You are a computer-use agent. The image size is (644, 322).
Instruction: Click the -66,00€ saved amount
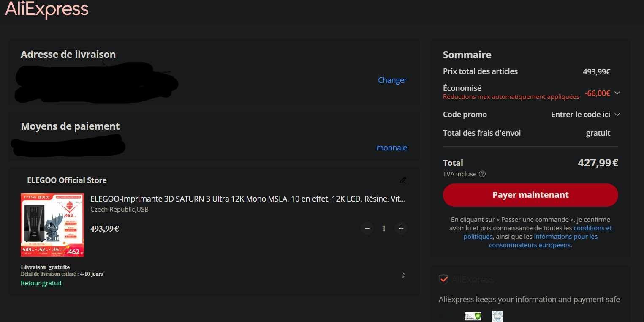click(598, 93)
